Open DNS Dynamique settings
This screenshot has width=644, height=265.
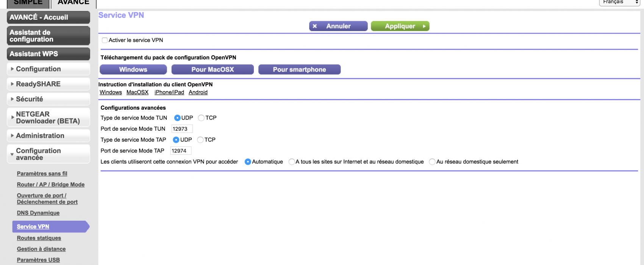click(x=38, y=213)
